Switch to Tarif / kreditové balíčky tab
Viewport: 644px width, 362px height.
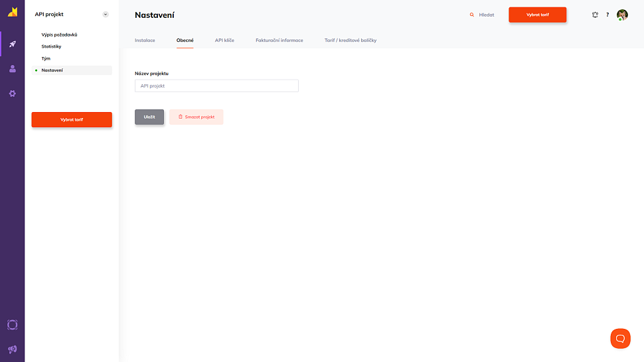[x=351, y=40]
